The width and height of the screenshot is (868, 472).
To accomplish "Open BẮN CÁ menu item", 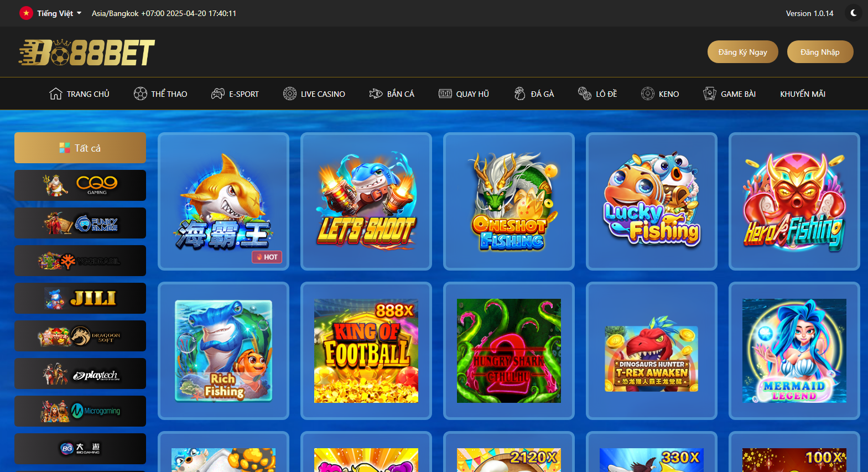I will [x=392, y=94].
